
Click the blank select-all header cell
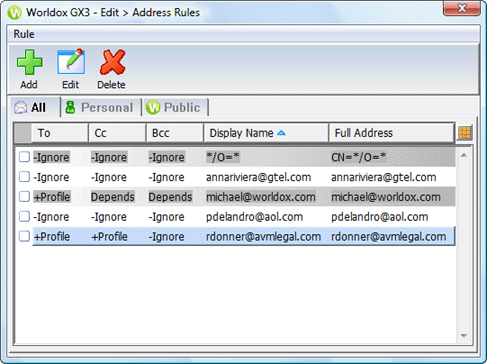point(23,133)
